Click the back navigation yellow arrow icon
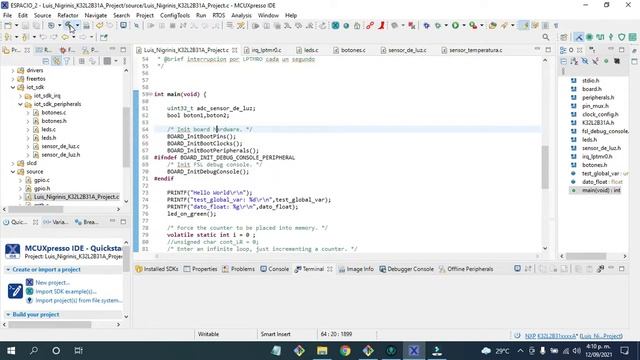This screenshot has width=640, height=360. point(65,37)
